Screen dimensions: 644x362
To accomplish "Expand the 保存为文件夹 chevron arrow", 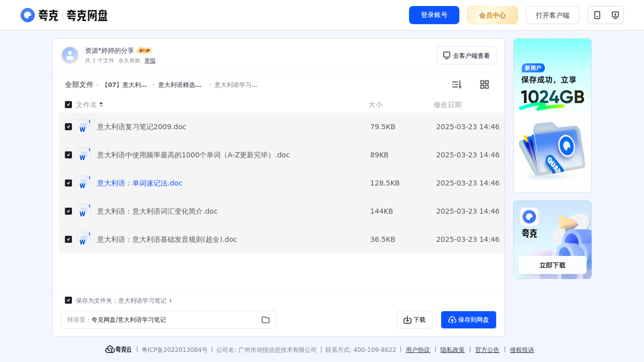I will coord(171,301).
